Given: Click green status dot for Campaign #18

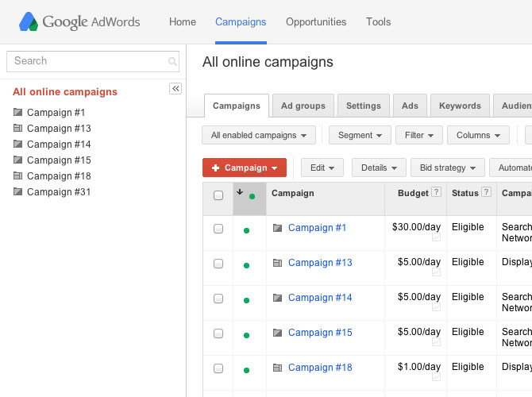Looking at the screenshot, I should point(247,371).
